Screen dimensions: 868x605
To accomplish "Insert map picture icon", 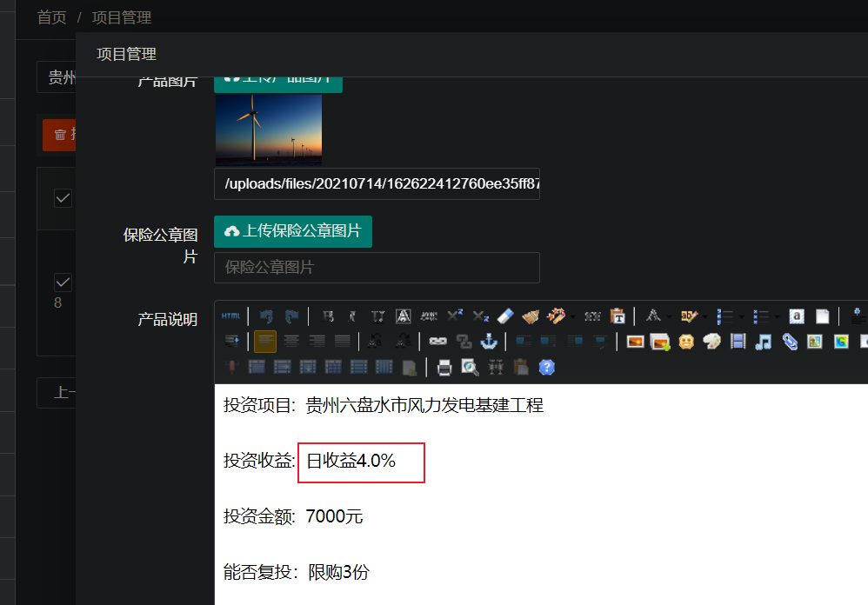I will click(x=815, y=342).
